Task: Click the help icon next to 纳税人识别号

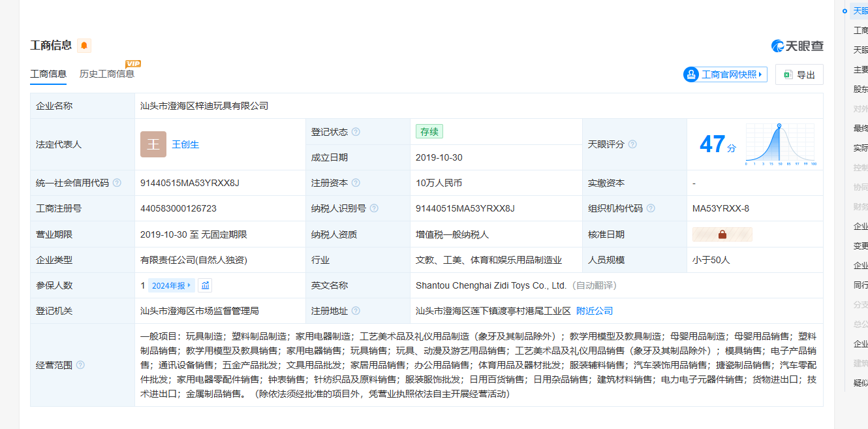Action: (374, 208)
